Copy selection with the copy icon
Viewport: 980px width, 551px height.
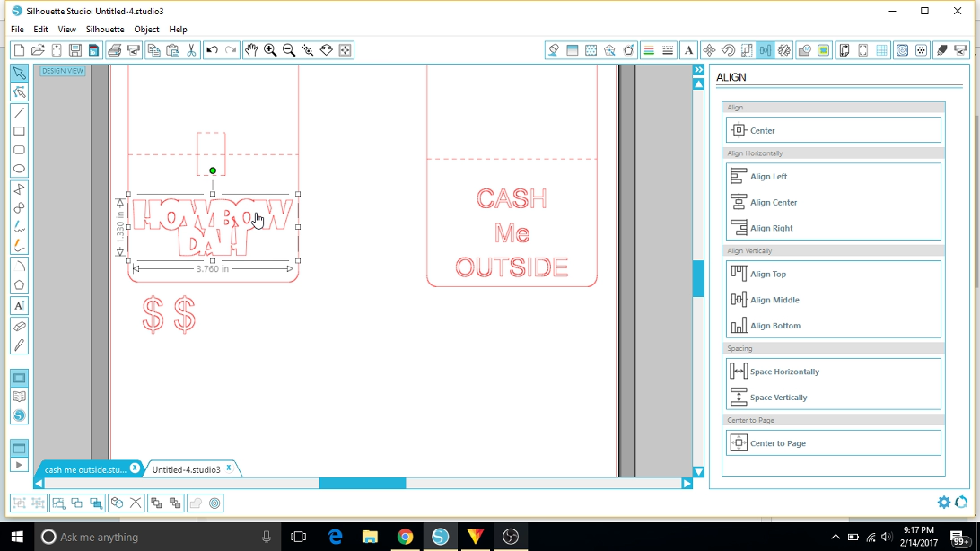(153, 50)
